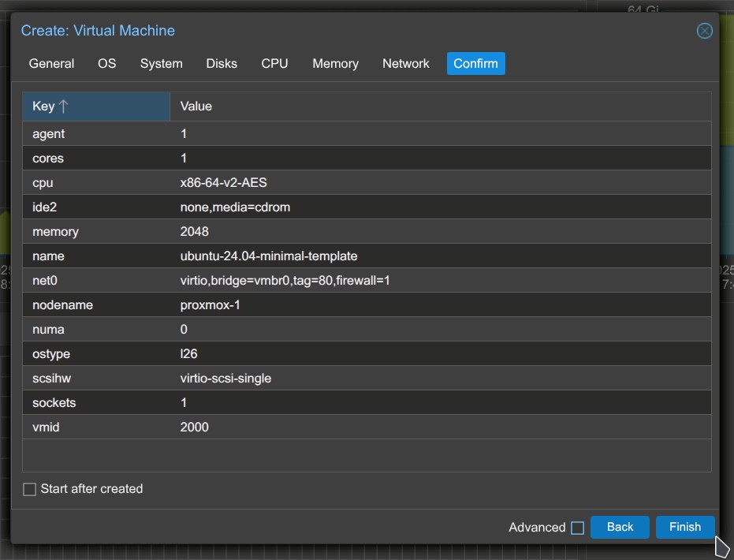Select the nodename key cell

pos(96,304)
